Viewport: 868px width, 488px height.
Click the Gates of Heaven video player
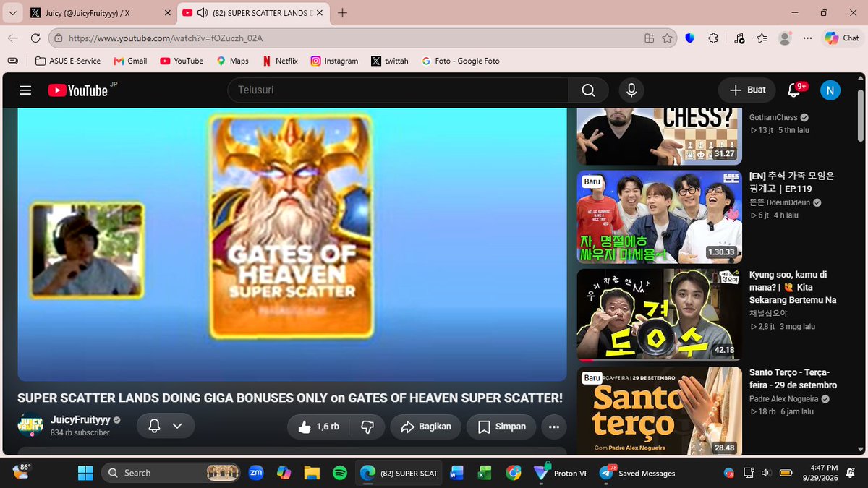(x=292, y=244)
